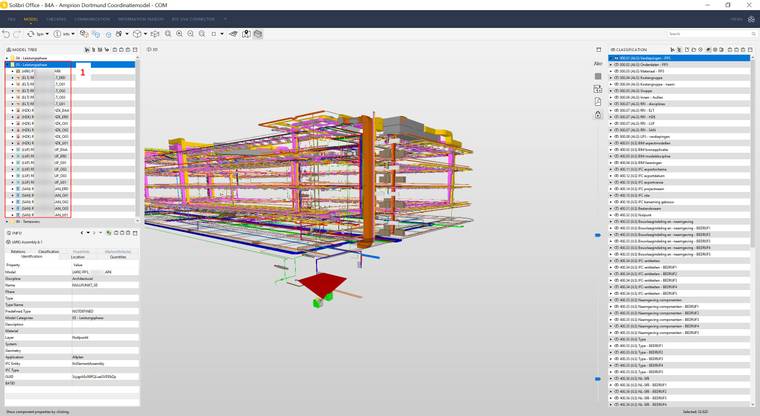760x416 pixels.
Task: Expand the 04 - Leistungsphase tree node
Action: (7, 58)
